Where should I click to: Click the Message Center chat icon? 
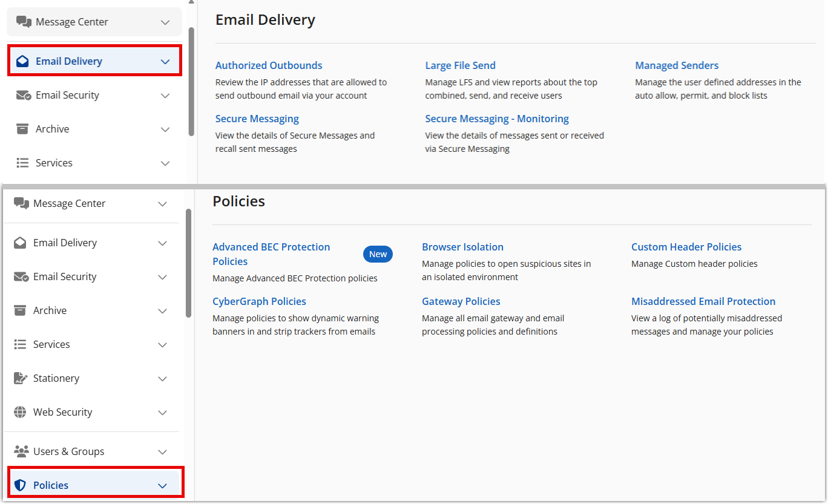coord(22,203)
